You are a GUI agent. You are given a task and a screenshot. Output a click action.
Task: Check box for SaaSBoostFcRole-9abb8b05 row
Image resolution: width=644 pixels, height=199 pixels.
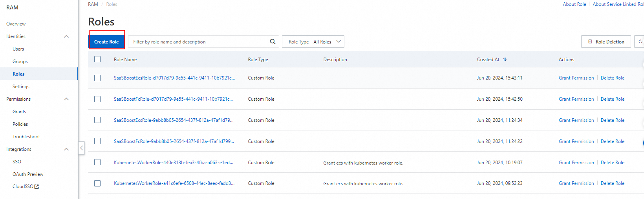tap(97, 141)
